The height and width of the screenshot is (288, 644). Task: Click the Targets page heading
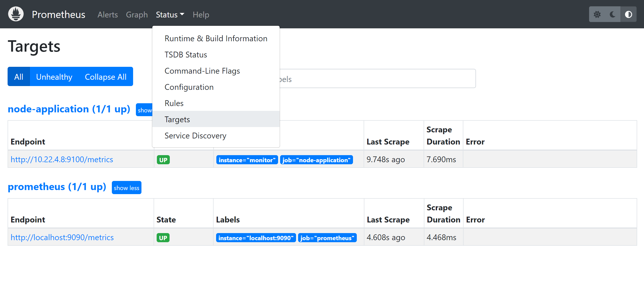coord(34,46)
